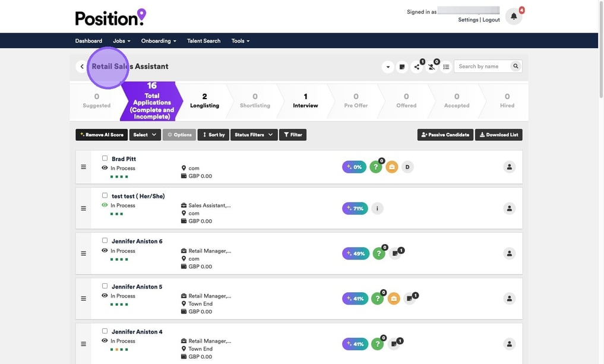Toggle the eye icon for test test

pyautogui.click(x=105, y=205)
